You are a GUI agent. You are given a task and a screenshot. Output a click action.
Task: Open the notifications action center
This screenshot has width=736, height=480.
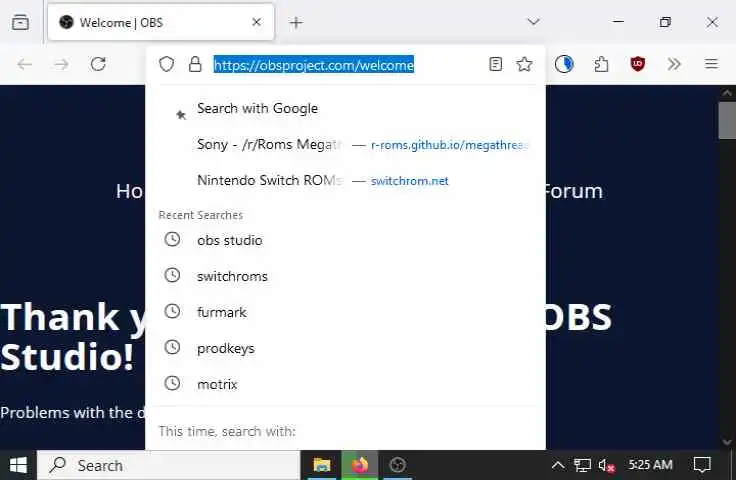pos(702,465)
